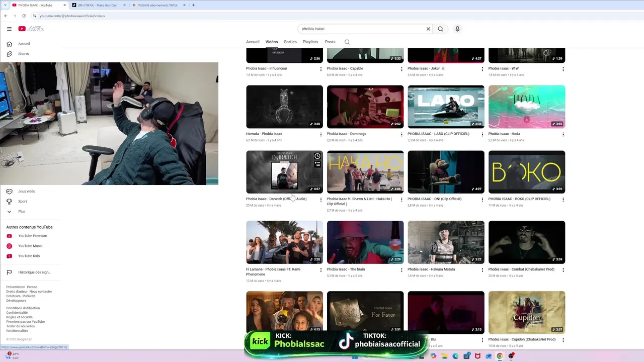The height and width of the screenshot is (362, 644).
Task: Switch to Playlists channel tab
Action: click(x=310, y=42)
